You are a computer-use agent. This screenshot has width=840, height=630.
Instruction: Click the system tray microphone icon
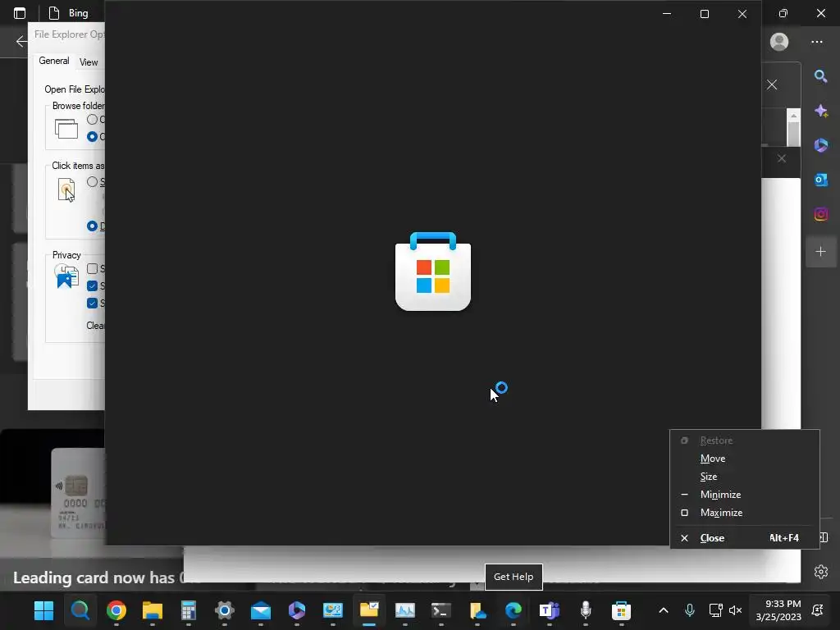(690, 610)
